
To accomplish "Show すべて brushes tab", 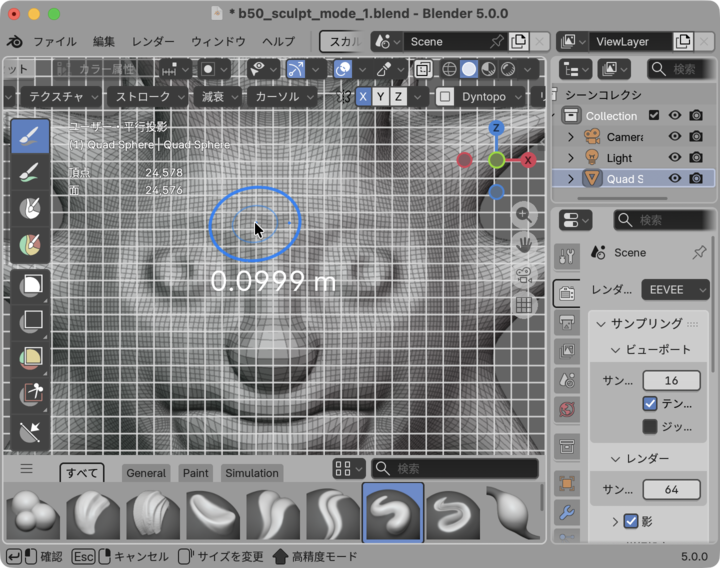I will [x=82, y=472].
